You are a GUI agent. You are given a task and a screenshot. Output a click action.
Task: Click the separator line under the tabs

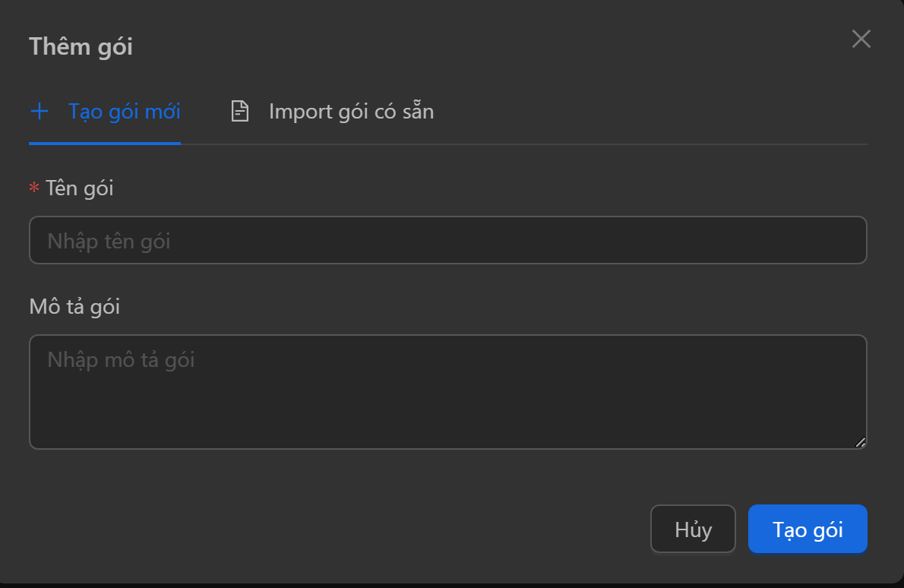pyautogui.click(x=532, y=143)
